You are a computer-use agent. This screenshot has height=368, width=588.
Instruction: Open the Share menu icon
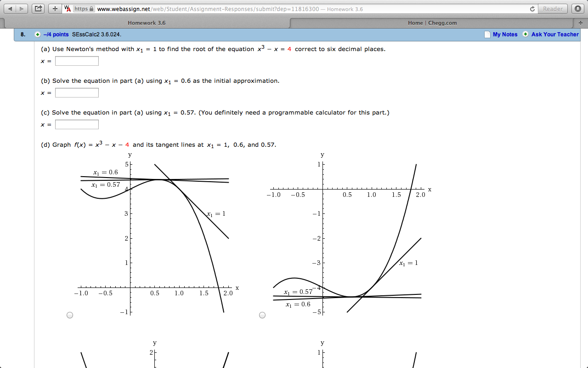click(38, 8)
